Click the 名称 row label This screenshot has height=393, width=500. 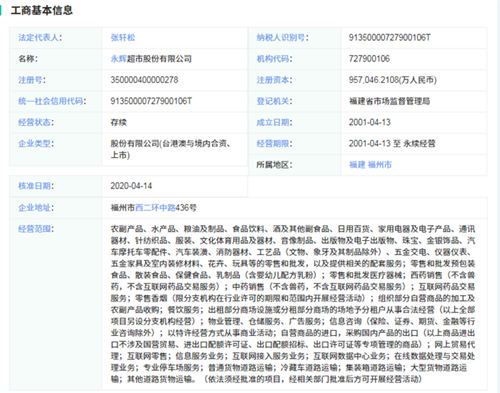(28, 59)
